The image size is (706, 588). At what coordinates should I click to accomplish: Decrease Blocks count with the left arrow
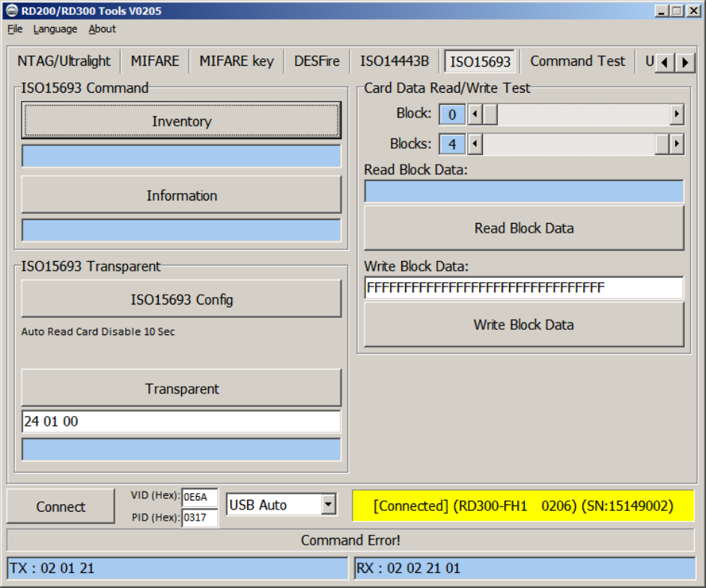pyautogui.click(x=475, y=144)
